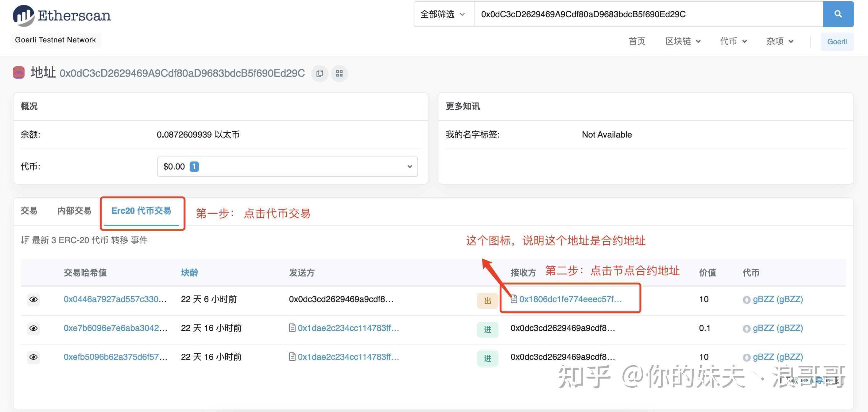This screenshot has height=412, width=868.
Task: Click contract icon in 0xefb5096b62a375d6f57 row
Action: [x=292, y=356]
